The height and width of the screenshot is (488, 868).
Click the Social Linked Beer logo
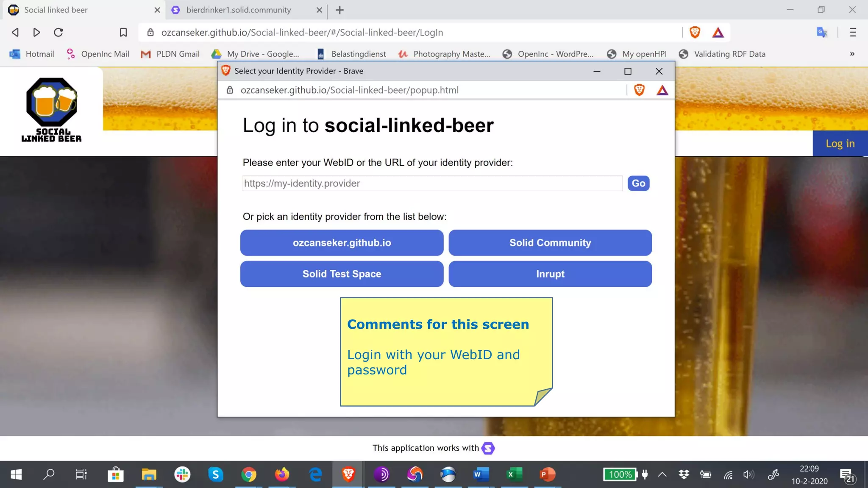(x=51, y=110)
